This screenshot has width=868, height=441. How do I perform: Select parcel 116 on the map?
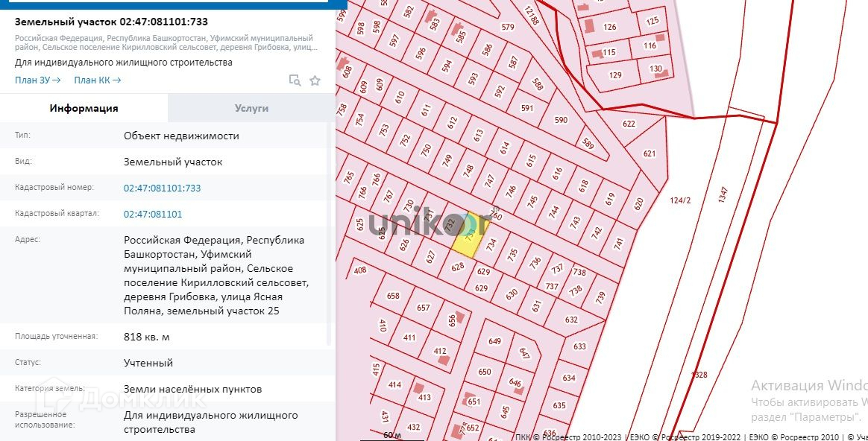[x=650, y=45]
